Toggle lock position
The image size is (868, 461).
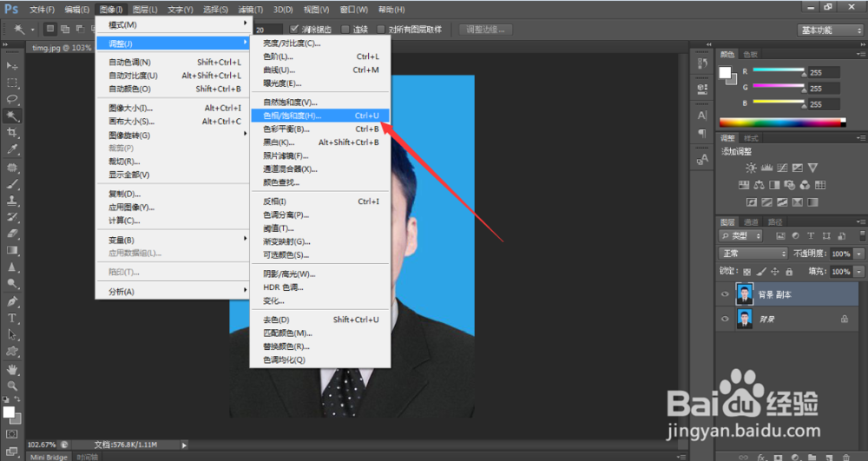pyautogui.click(x=775, y=272)
